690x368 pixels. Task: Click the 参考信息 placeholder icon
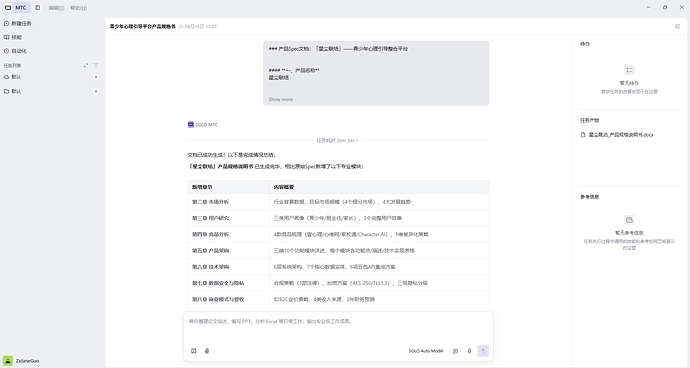[629, 220]
